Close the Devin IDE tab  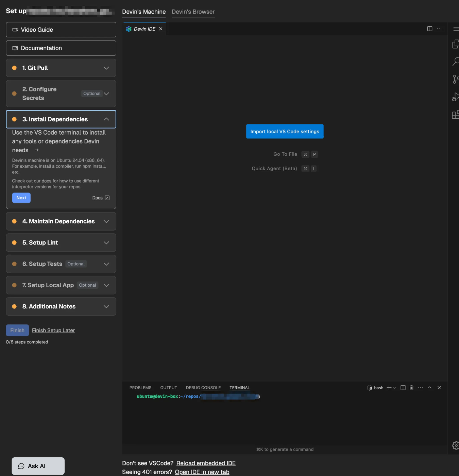[161, 29]
